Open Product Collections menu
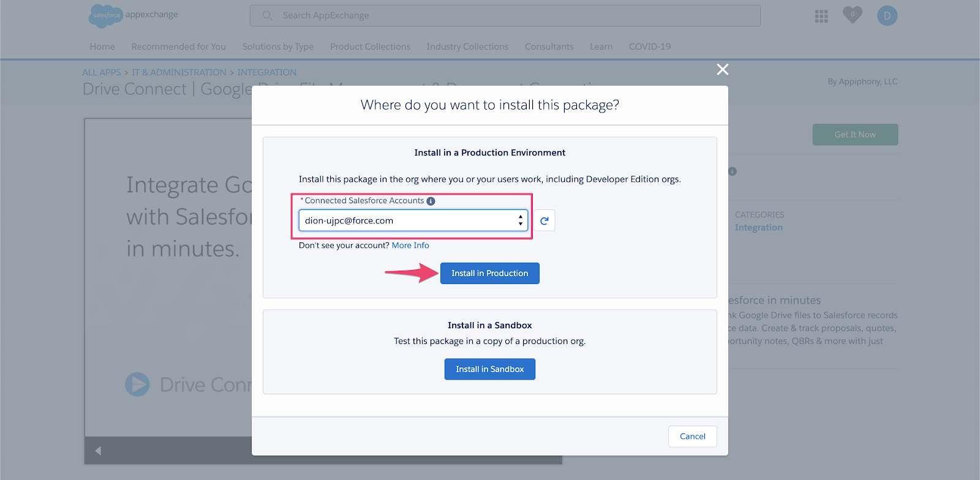Viewport: 980px width, 480px height. click(370, 47)
